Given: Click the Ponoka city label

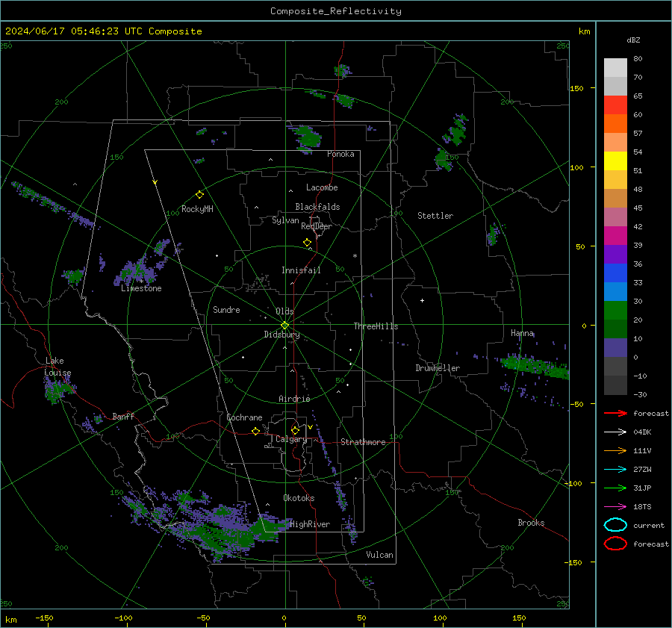Looking at the screenshot, I should pos(340,154).
